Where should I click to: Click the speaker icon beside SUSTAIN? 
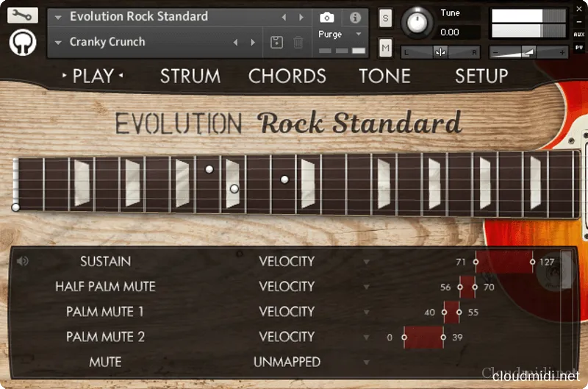coord(22,261)
